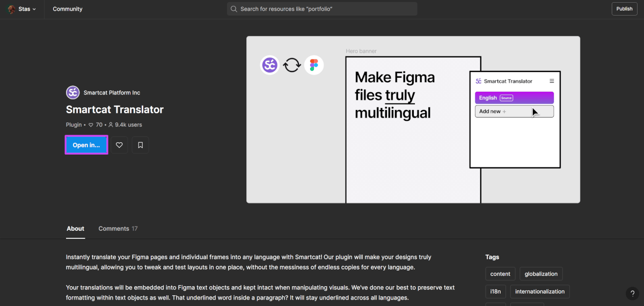Click the Smartcat logo in preview image
This screenshot has height=306, width=644.
pyautogui.click(x=270, y=65)
